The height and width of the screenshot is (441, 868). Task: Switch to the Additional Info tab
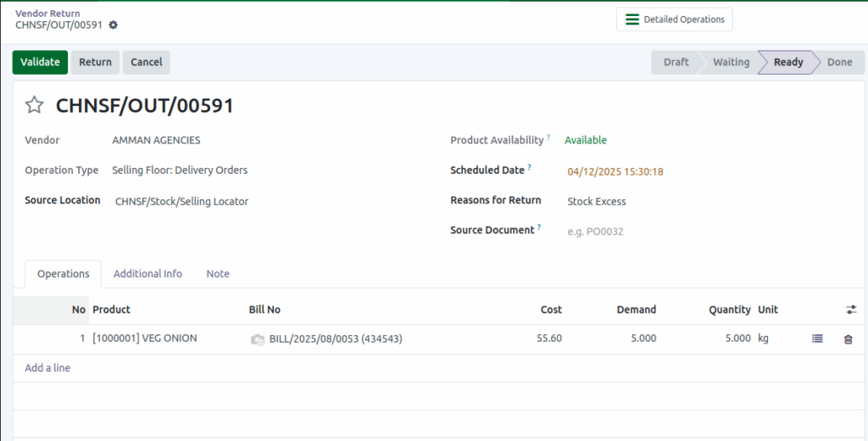147,274
